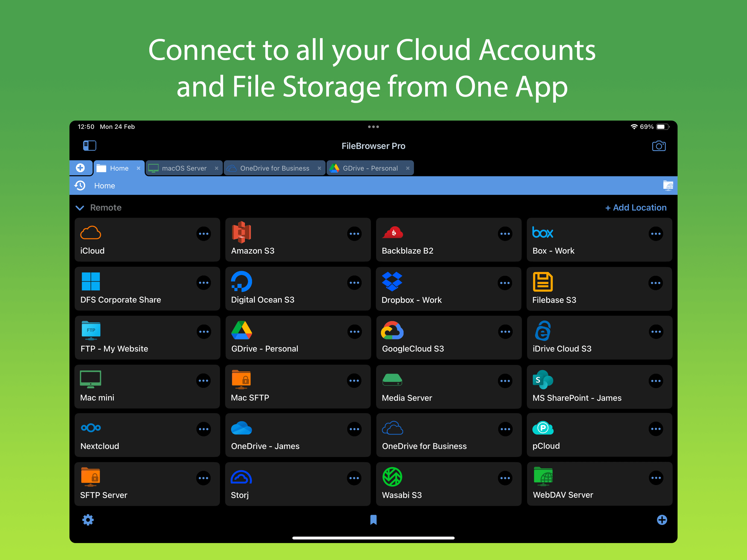Open the GDrive - Personal location card
Image resolution: width=747 pixels, height=560 pixels.
tap(298, 338)
